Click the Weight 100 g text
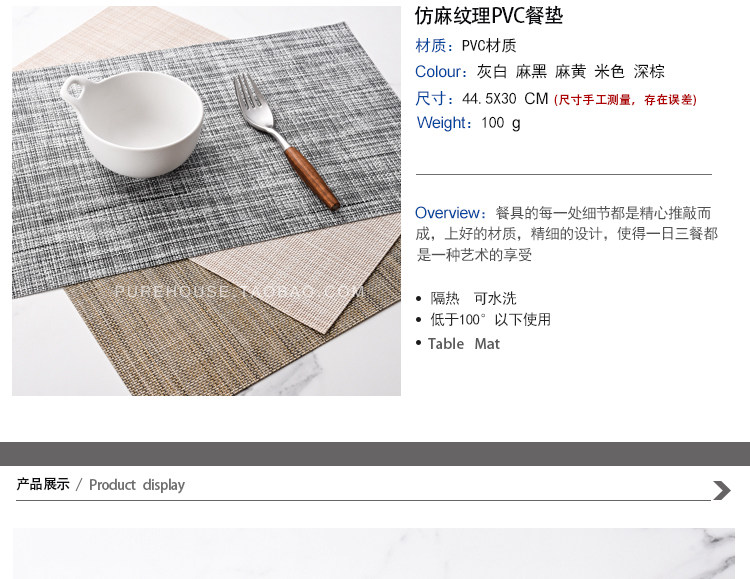This screenshot has height=579, width=750. click(x=468, y=123)
